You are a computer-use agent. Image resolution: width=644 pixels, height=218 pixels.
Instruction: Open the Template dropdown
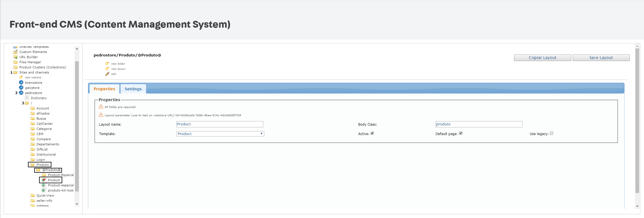click(220, 134)
